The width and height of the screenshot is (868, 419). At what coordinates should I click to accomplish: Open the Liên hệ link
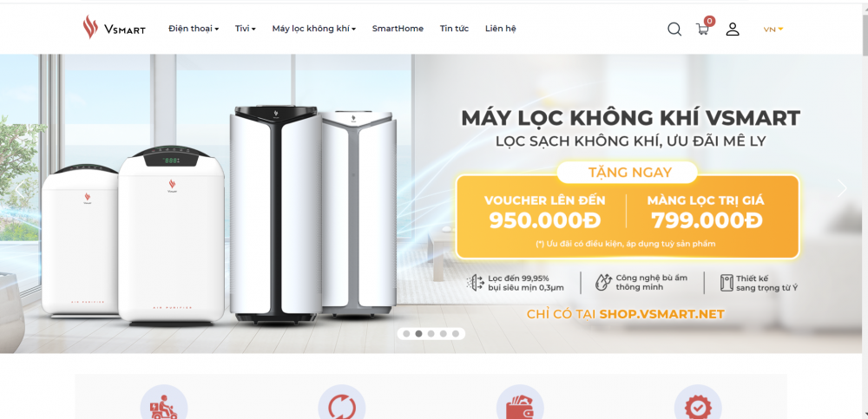tap(501, 29)
